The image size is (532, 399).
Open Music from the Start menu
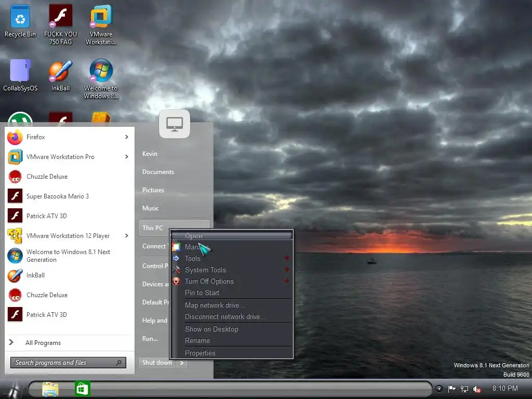click(x=151, y=208)
